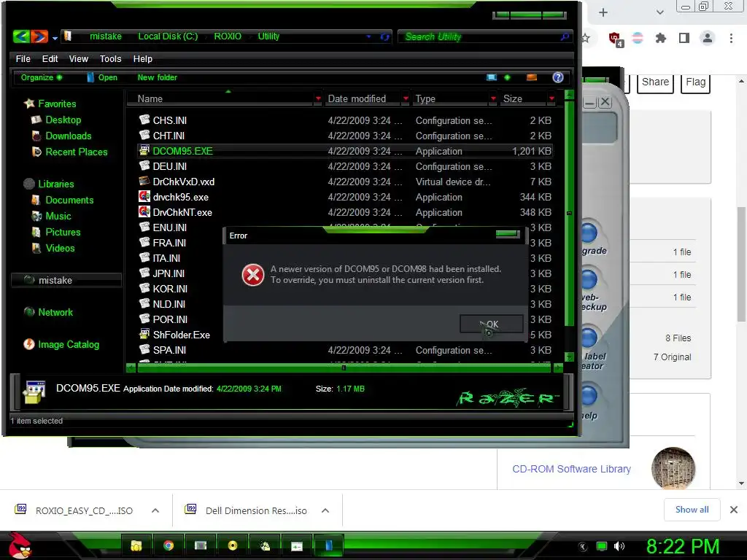Image resolution: width=747 pixels, height=560 pixels.
Task: Select the DrChkVxD.vxd file icon
Action: pos(144,181)
